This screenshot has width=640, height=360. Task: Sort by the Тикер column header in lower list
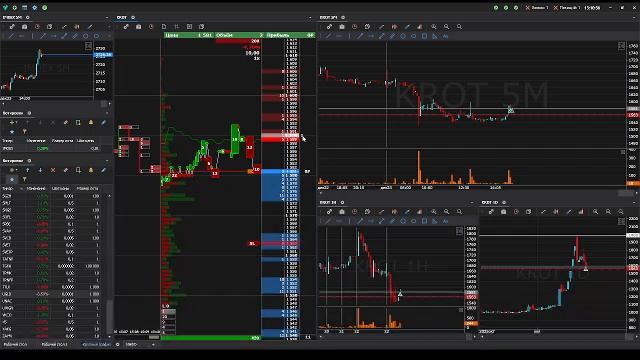point(8,189)
